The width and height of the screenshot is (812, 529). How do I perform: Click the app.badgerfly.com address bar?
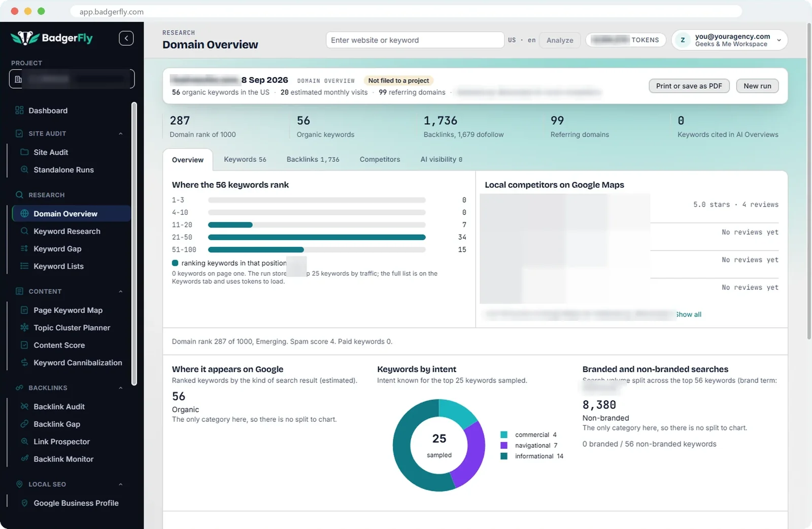tap(406, 11)
